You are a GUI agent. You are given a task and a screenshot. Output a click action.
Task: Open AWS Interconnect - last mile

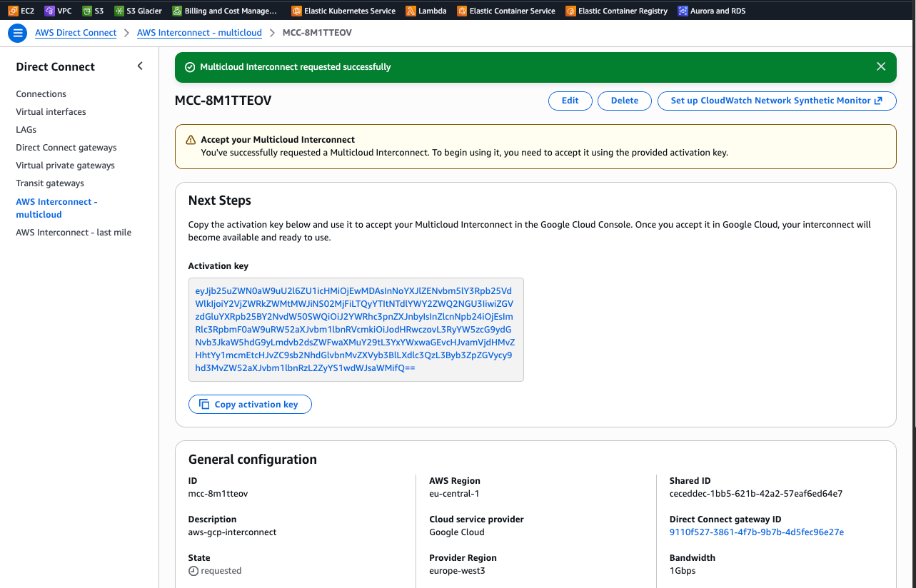(74, 233)
